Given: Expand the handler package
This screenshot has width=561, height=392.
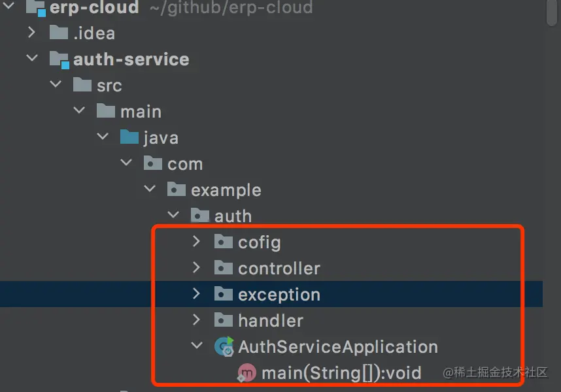Looking at the screenshot, I should tap(196, 319).
